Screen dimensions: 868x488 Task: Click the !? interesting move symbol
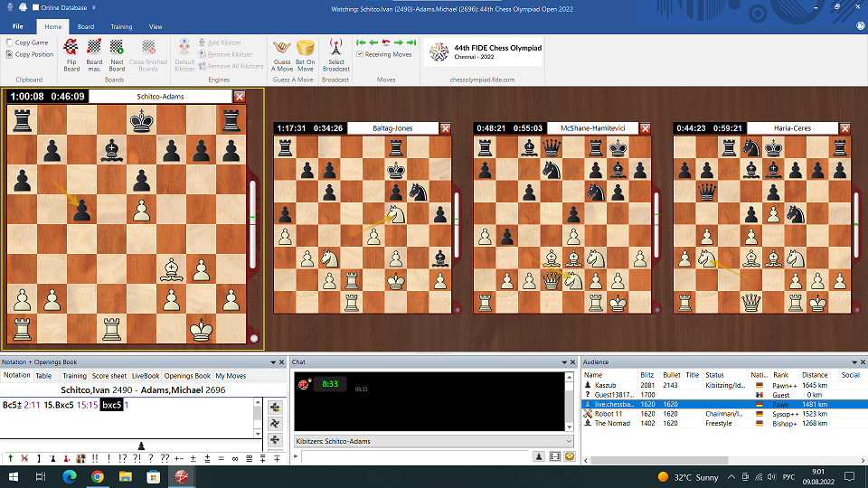coord(122,458)
